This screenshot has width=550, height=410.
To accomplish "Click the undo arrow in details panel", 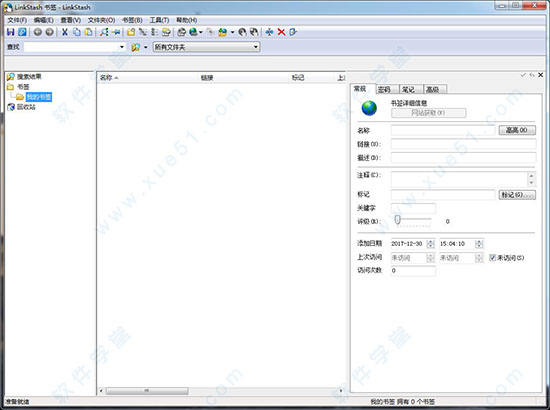I will [x=532, y=75].
